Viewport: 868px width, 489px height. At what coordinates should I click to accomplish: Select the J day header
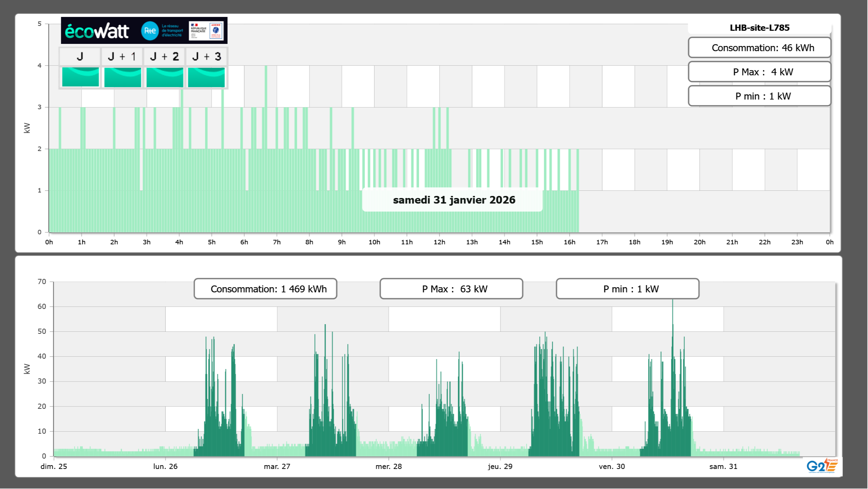[80, 56]
